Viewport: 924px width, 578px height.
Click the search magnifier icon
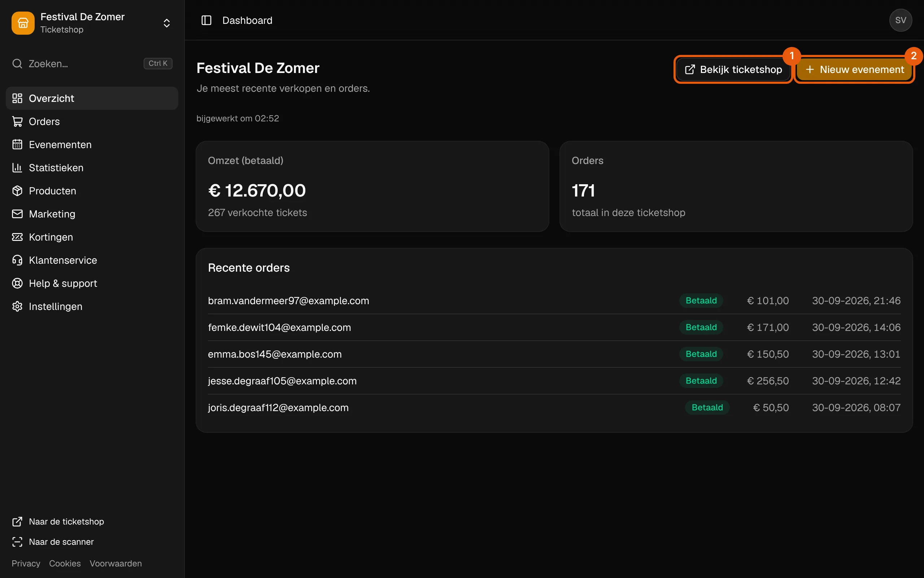(17, 64)
